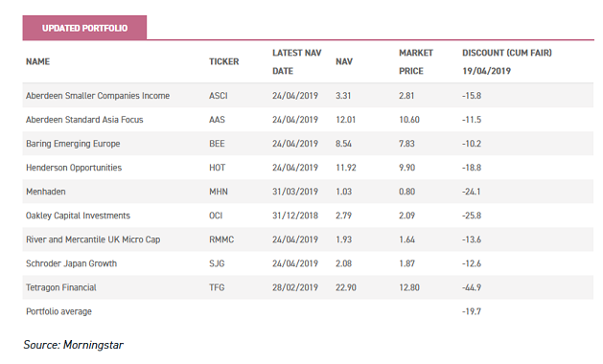Click the 22.90 NAV value
Image resolution: width=603 pixels, height=364 pixels.
[346, 287]
